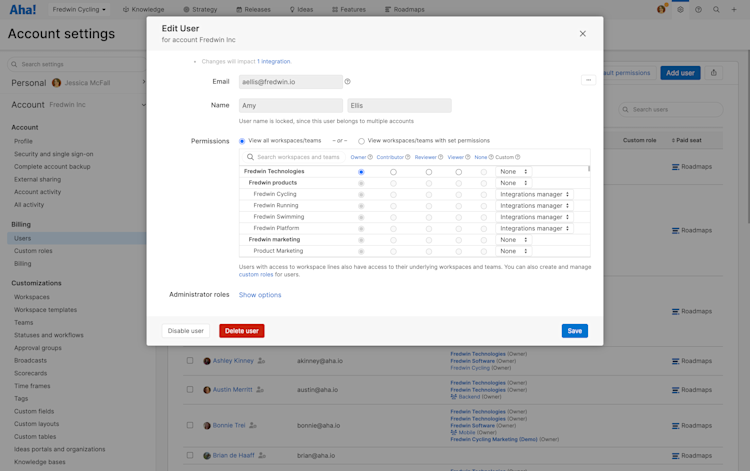Click Bonnie Trei's Roadmaps icon
The image size is (750, 471).
tap(675, 426)
